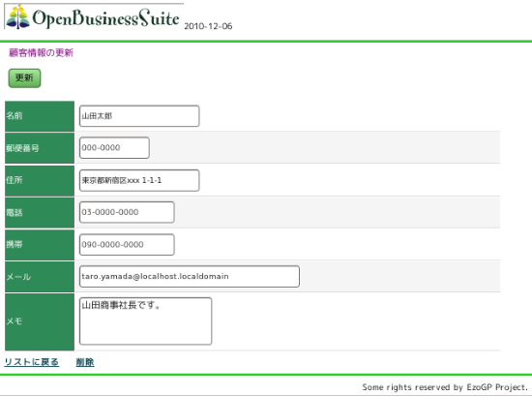Click the date text 2010-12-06
532x396 pixels.
tap(208, 26)
